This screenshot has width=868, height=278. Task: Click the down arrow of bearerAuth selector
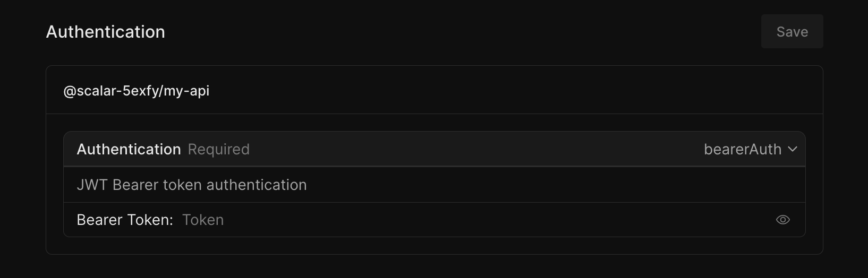[793, 150]
